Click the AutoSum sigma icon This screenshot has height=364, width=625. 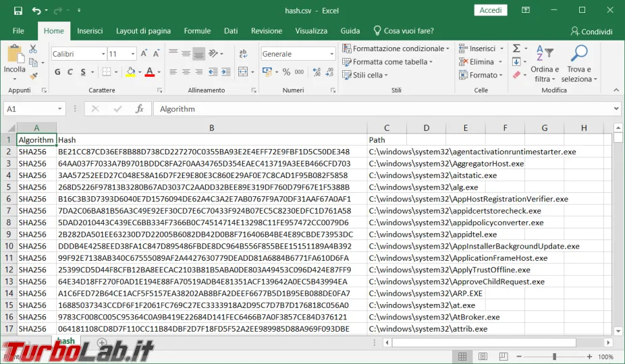click(x=516, y=49)
